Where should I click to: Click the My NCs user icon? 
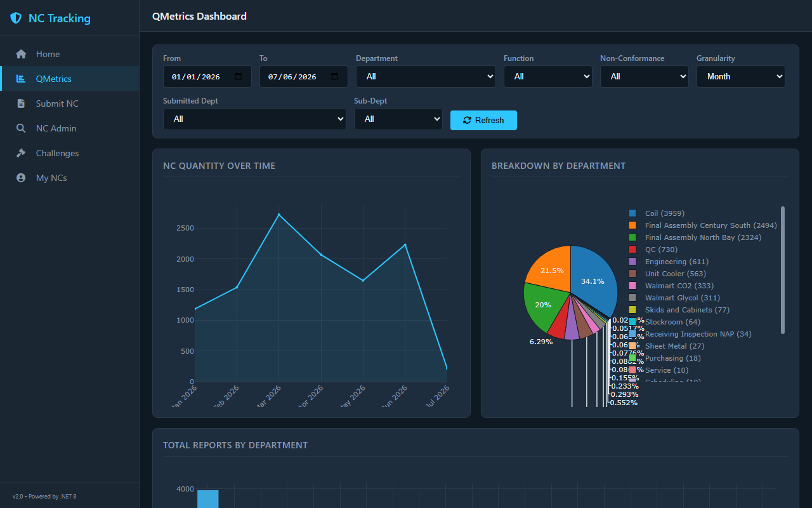pos(21,178)
